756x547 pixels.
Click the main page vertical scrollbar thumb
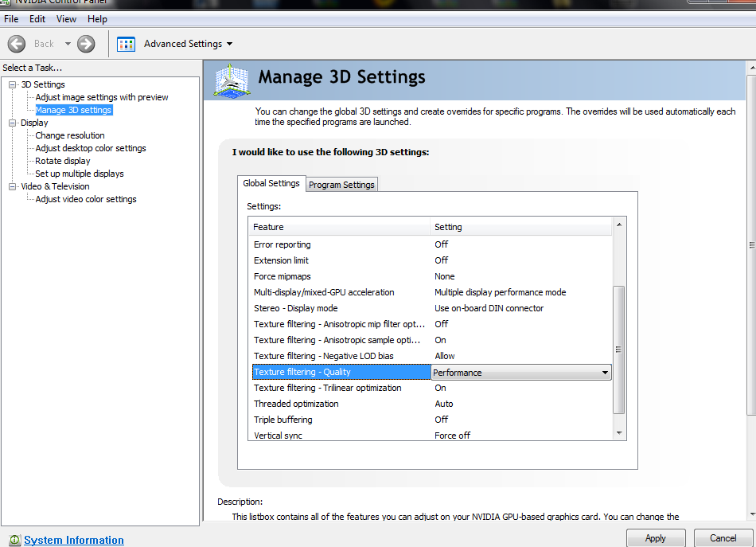[752, 245]
